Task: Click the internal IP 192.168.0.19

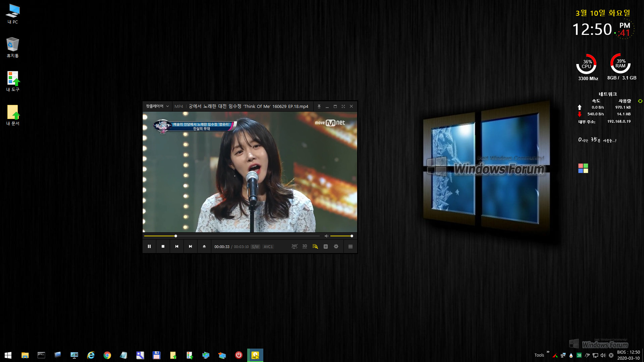Action: pos(619,121)
